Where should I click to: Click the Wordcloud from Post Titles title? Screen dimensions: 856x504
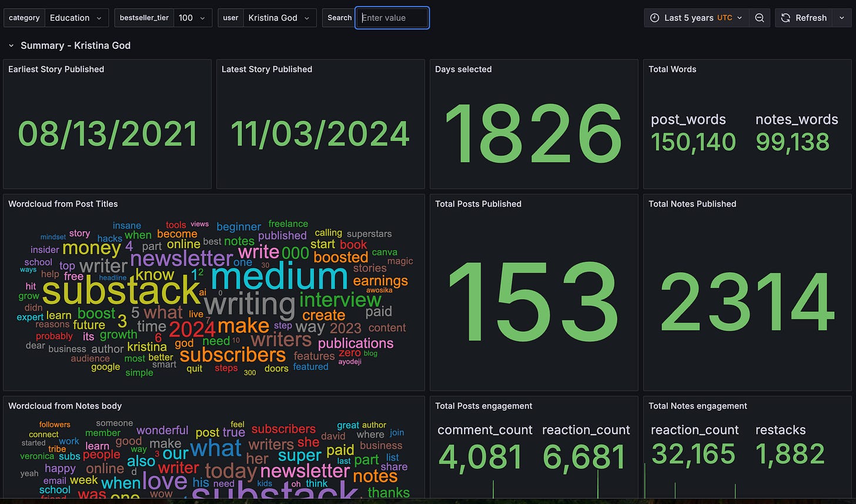pos(63,204)
